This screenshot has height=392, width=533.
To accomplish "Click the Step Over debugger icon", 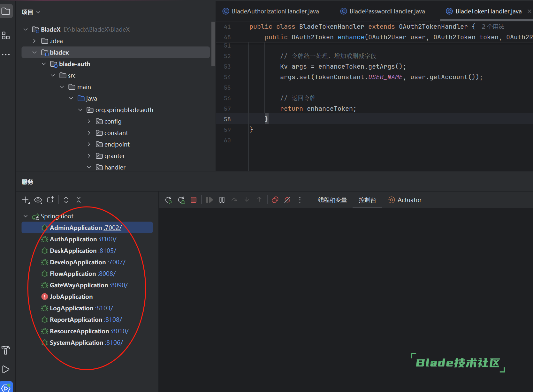I will point(234,200).
